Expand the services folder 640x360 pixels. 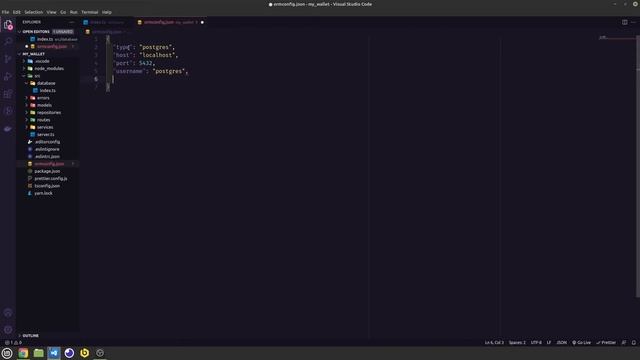click(45, 127)
